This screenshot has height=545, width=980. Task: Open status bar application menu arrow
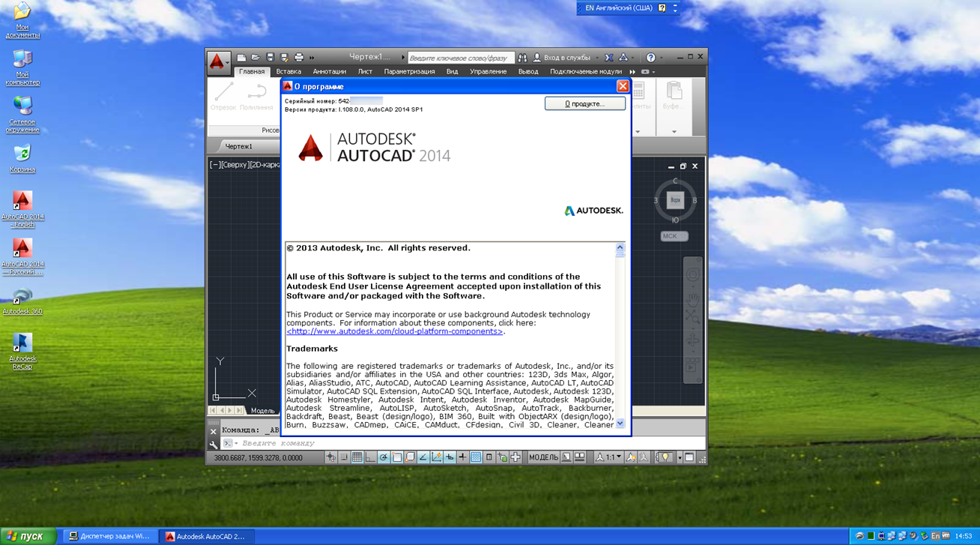pyautogui.click(x=680, y=457)
